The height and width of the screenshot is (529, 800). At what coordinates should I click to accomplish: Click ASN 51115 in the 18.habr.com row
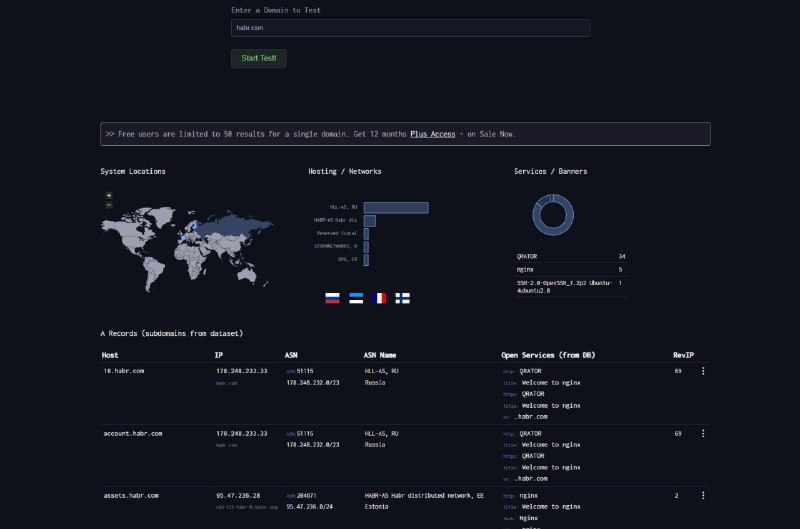(x=305, y=371)
